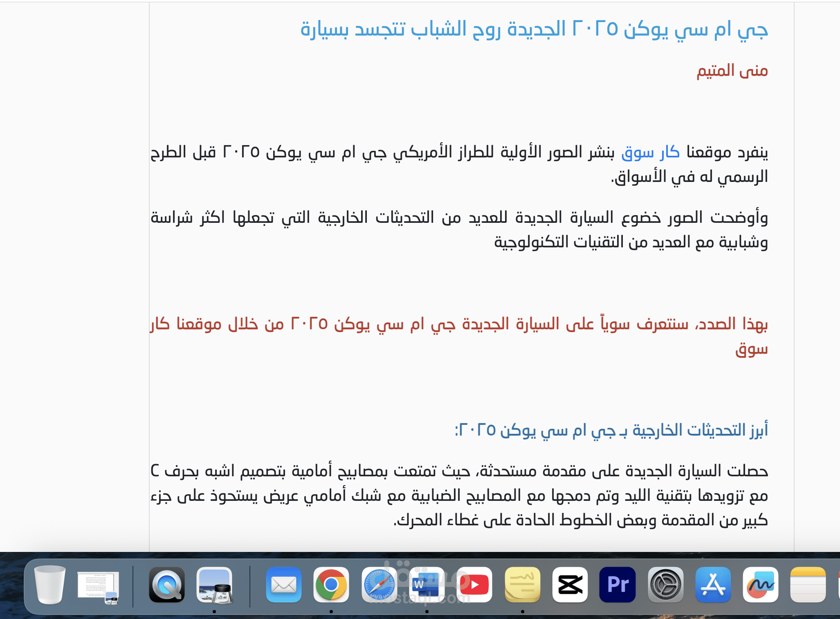Click the last line 'كبير من المقدمة وبعض الخطوط الحادة'

581,520
